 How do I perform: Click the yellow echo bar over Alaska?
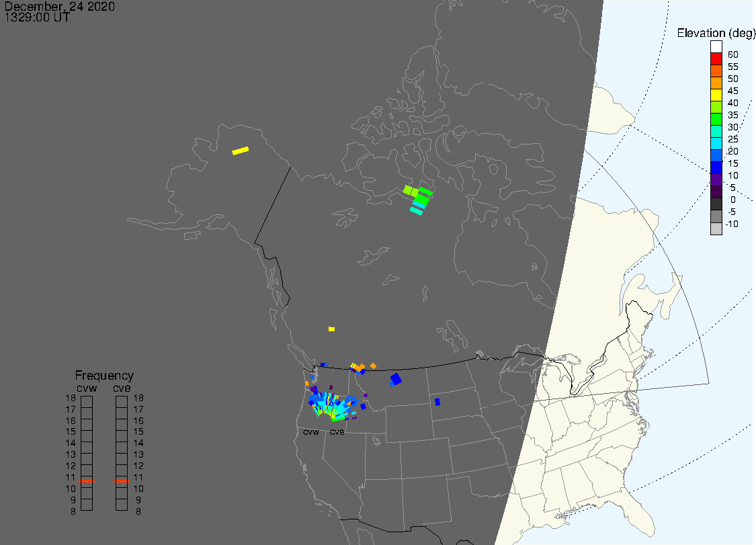click(240, 151)
